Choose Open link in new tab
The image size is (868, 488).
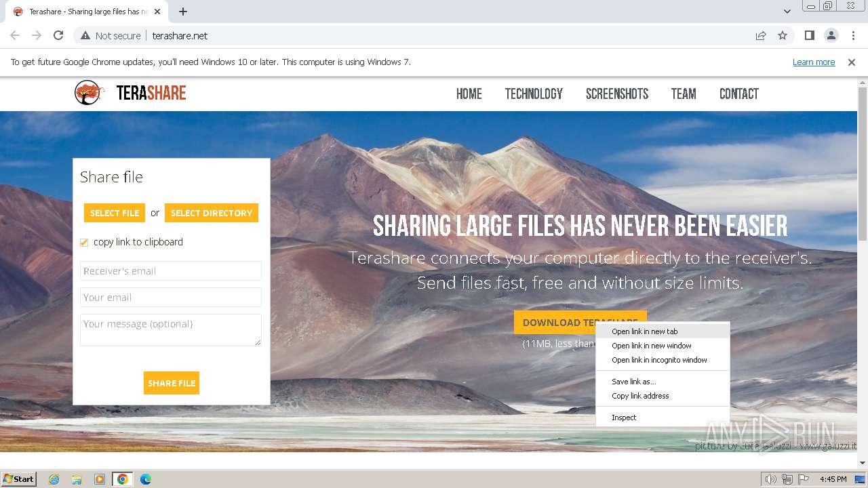(663, 331)
